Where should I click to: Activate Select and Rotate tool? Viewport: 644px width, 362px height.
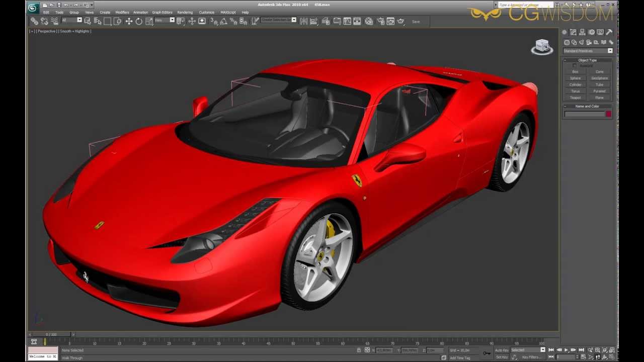tap(139, 21)
